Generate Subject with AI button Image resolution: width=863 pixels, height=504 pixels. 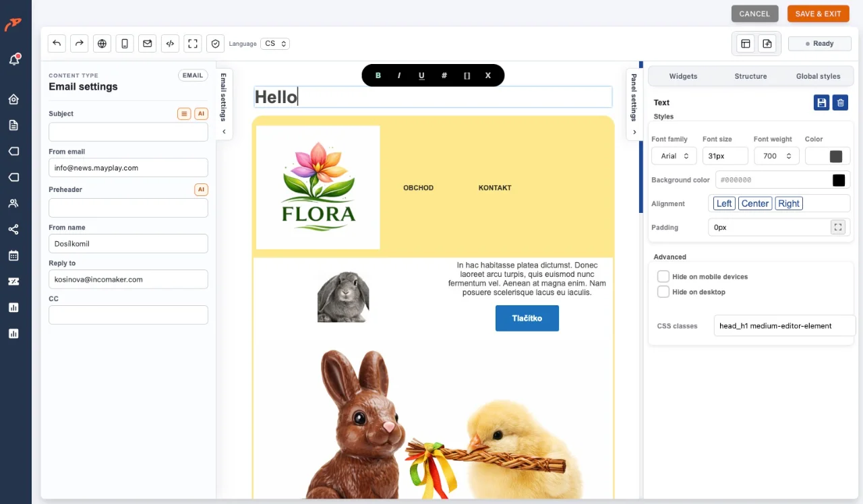201,114
